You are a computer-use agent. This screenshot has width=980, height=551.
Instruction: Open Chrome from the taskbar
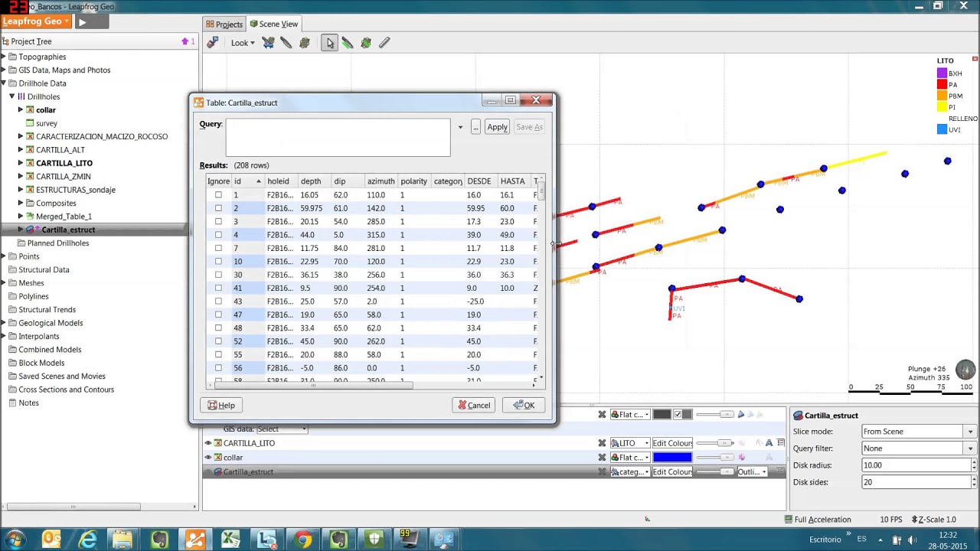pyautogui.click(x=302, y=540)
